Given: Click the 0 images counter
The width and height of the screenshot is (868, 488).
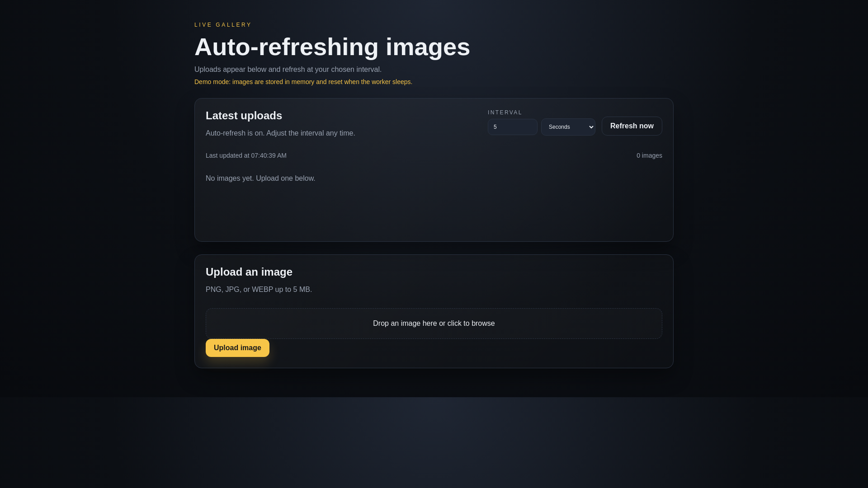Looking at the screenshot, I should 649,155.
